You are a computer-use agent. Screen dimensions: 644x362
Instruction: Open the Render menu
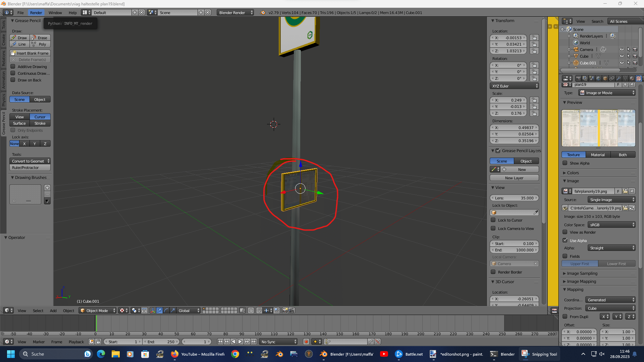click(36, 13)
